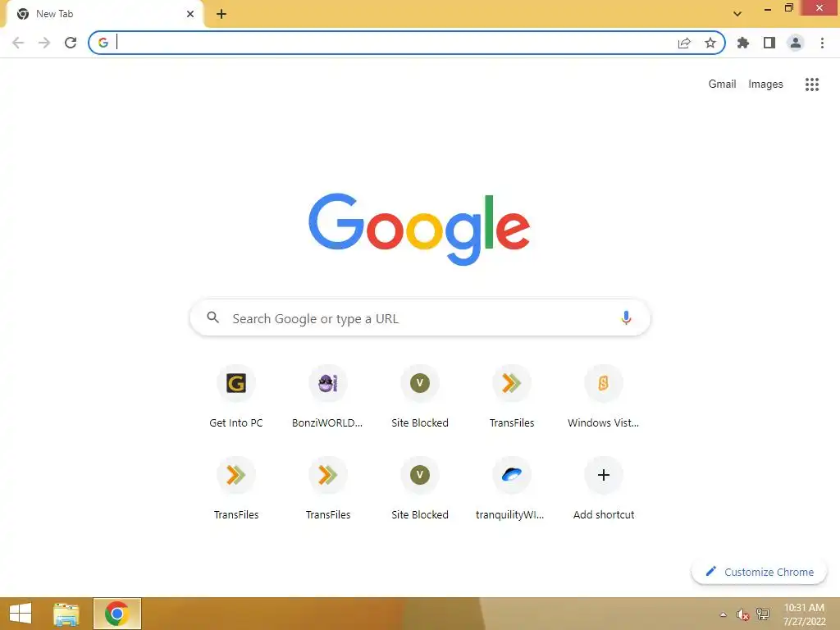The image size is (840, 630).
Task: Click the forward navigation arrow
Action: click(44, 43)
